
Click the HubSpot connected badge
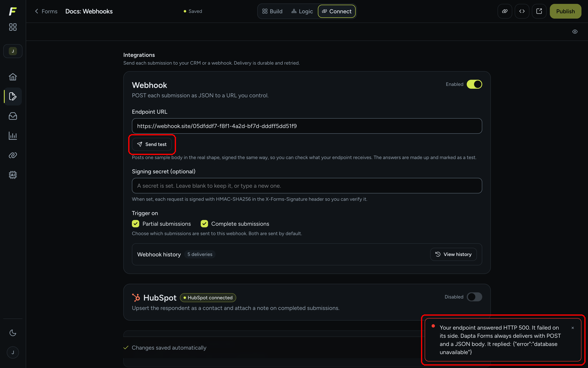[208, 298]
